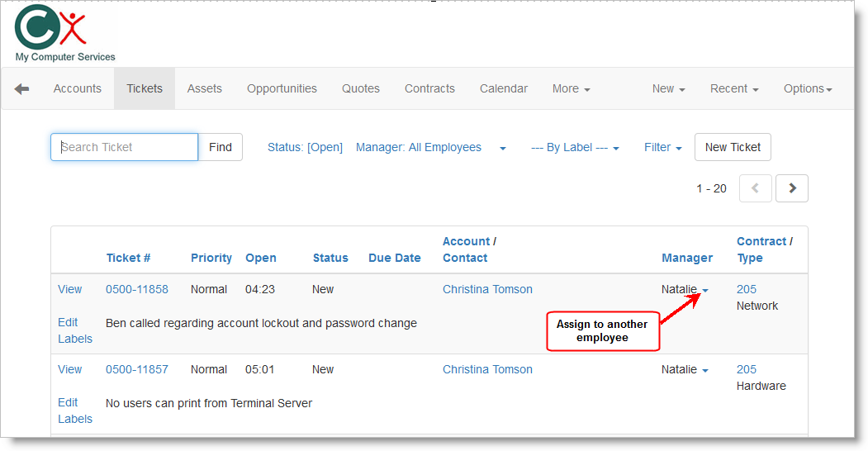Focus the Search Ticket input field

pos(125,147)
